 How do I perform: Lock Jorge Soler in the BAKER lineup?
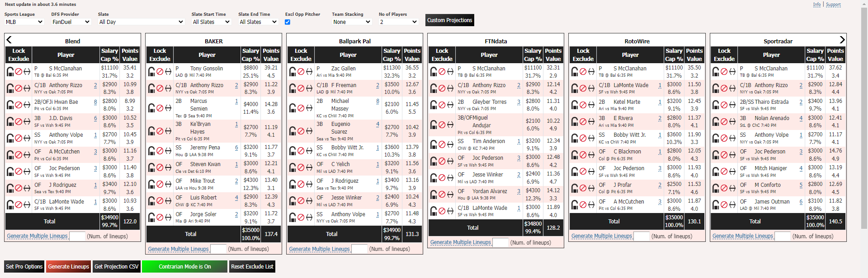pos(151,218)
